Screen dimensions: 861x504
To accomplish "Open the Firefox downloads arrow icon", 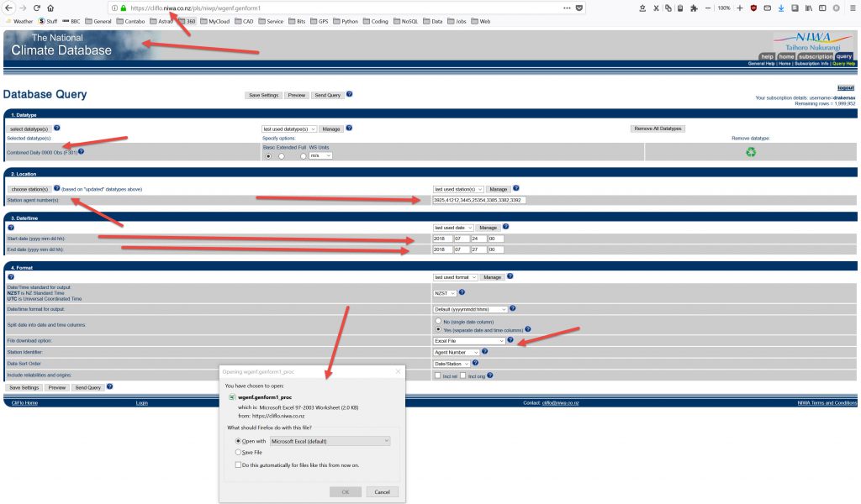I will [780, 8].
